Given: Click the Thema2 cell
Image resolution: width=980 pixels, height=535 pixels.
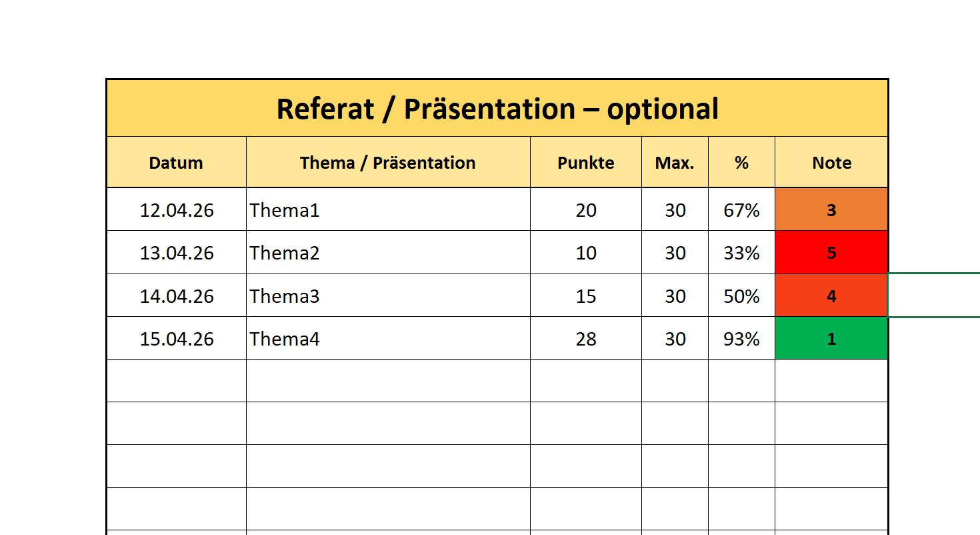Looking at the screenshot, I should point(388,252).
